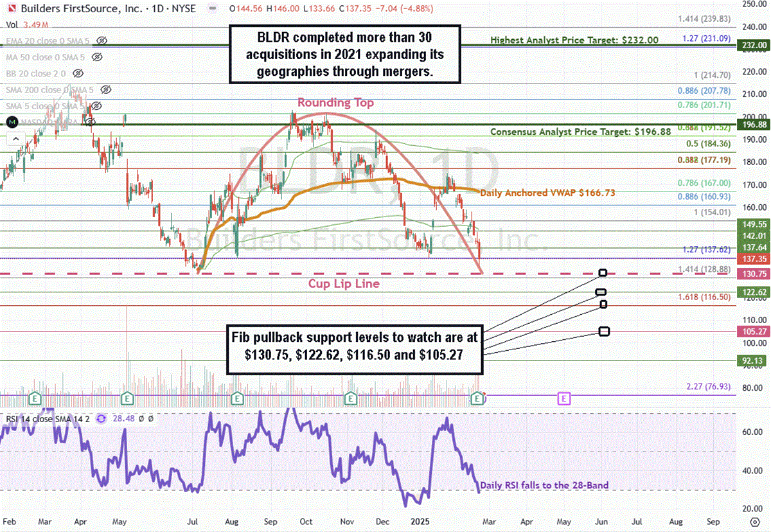The image size is (771, 532).
Task: Open the August 2024 earnings E marker
Action: (238, 399)
